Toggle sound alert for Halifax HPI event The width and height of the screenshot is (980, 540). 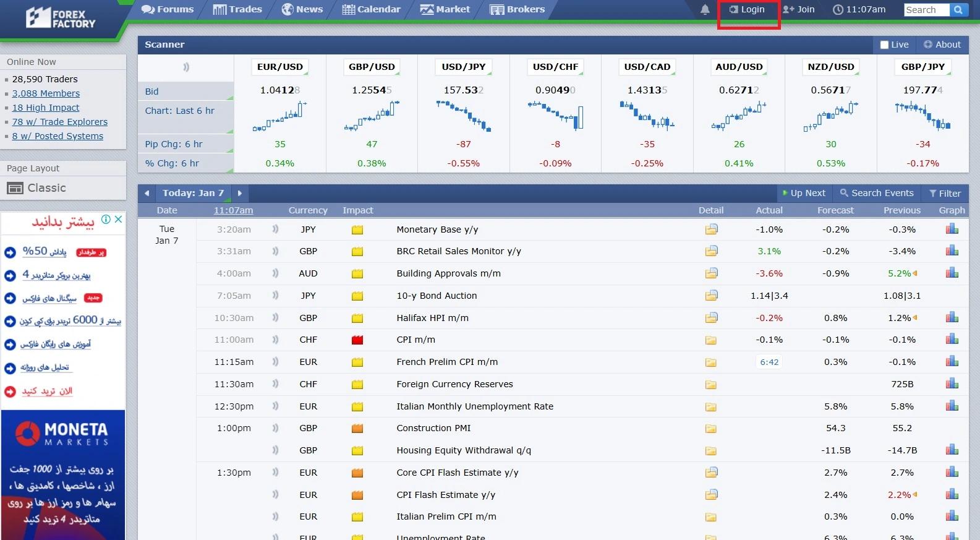tap(275, 318)
